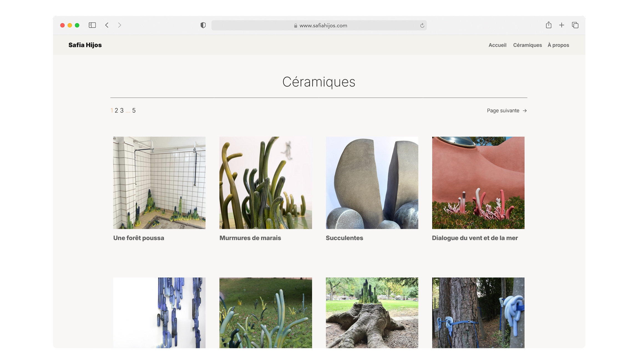The image size is (638, 364).
Task: Click the Céramiques page heading
Action: point(319,82)
